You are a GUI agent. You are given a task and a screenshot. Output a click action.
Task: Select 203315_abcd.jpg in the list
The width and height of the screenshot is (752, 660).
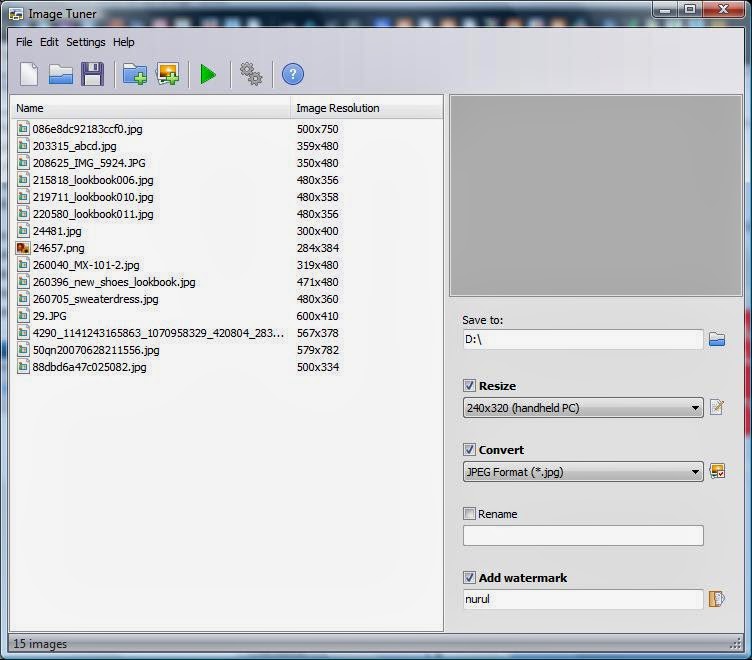[x=74, y=146]
